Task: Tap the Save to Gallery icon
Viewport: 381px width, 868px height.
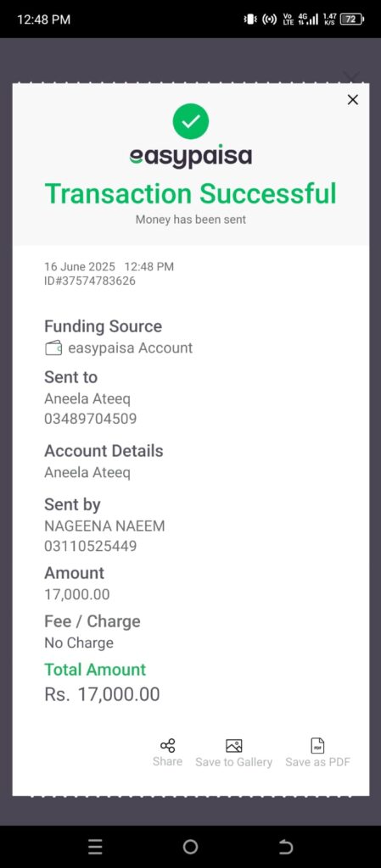Action: (233, 745)
